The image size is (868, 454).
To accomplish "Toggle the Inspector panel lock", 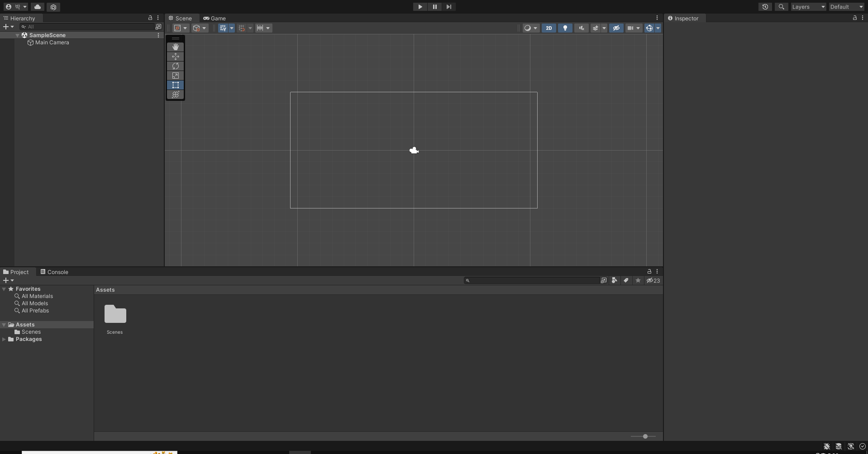I will (x=855, y=18).
